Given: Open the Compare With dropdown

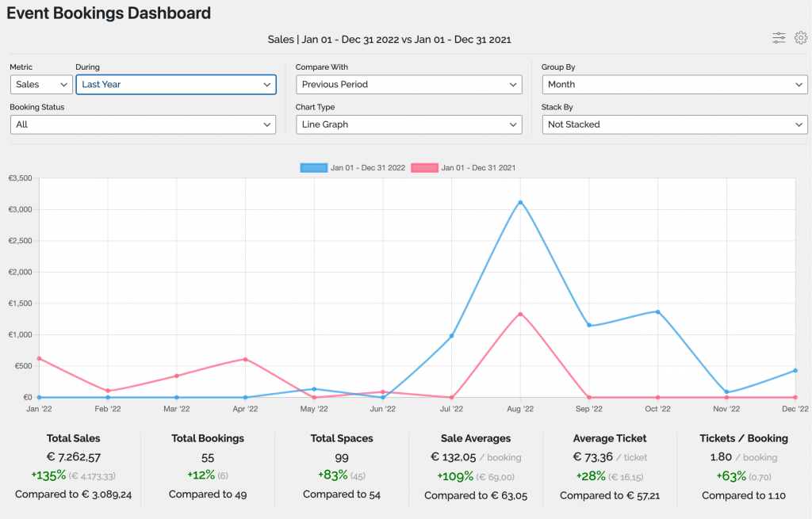Looking at the screenshot, I should (408, 84).
